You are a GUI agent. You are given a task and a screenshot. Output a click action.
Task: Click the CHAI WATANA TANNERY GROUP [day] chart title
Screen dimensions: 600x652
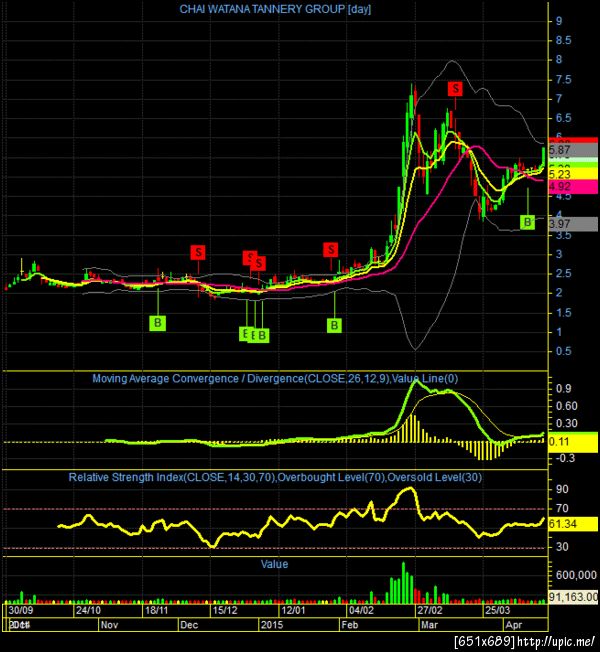click(x=275, y=9)
